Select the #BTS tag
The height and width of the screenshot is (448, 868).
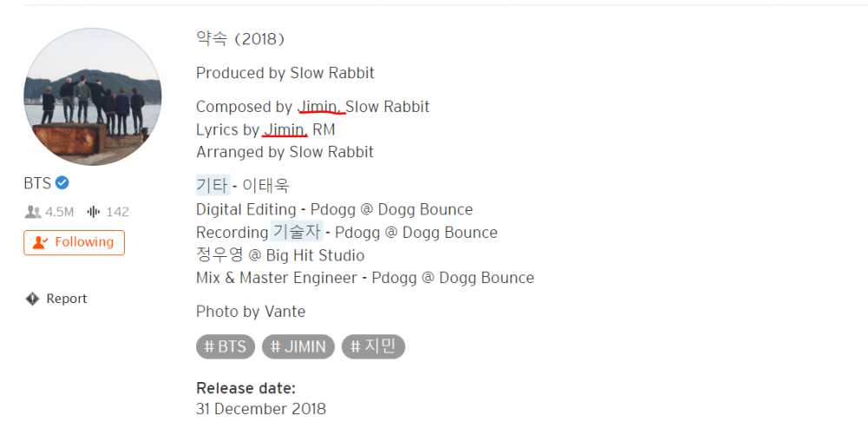pos(226,346)
